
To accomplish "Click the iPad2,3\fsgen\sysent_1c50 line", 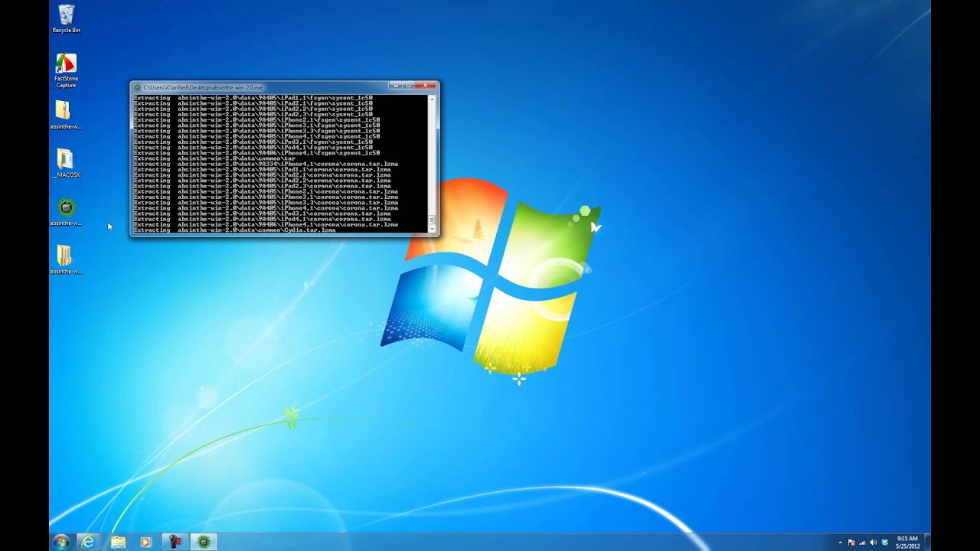I will point(253,115).
